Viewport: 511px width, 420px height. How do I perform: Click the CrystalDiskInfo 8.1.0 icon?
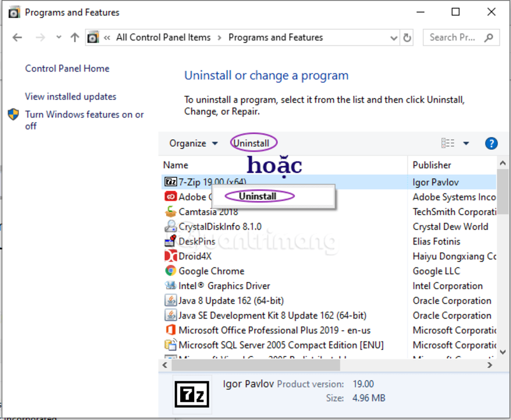coord(171,227)
